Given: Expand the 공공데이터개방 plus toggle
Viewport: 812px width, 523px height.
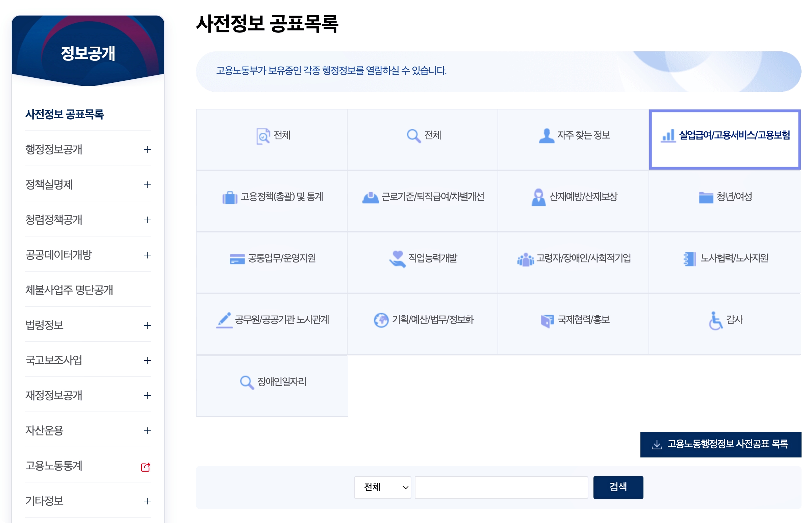Looking at the screenshot, I should (147, 255).
